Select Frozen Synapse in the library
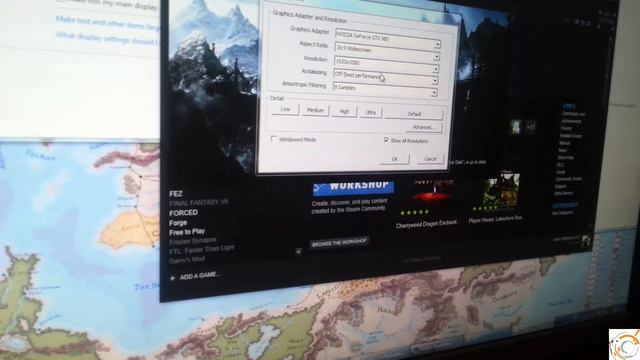 coord(193,241)
